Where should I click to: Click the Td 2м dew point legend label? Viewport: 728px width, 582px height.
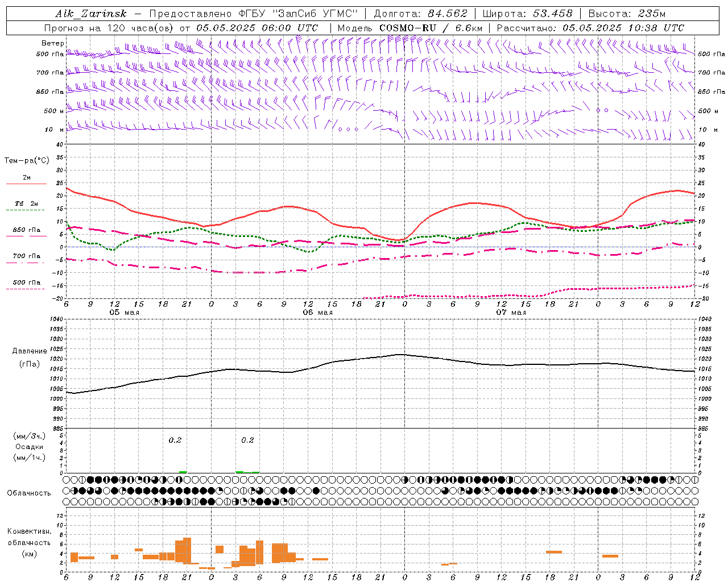[27, 203]
